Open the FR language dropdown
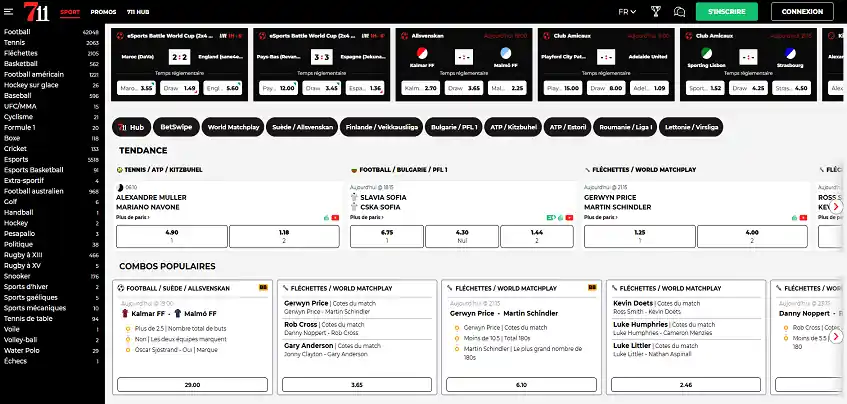This screenshot has width=847, height=404. point(627,11)
